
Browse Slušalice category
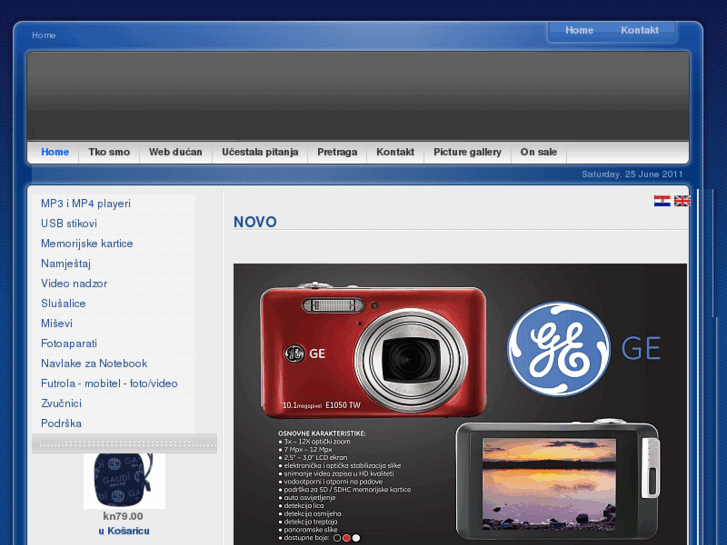[x=63, y=303]
